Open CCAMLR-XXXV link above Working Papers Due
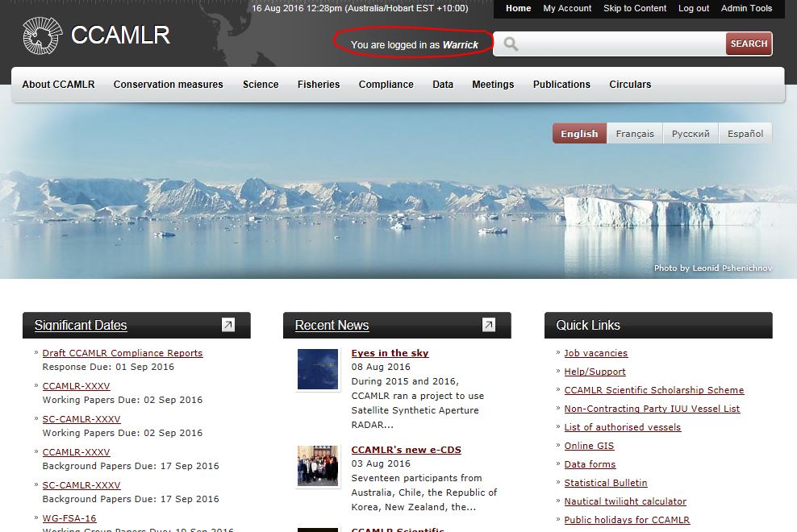The image size is (797, 532). [x=77, y=385]
